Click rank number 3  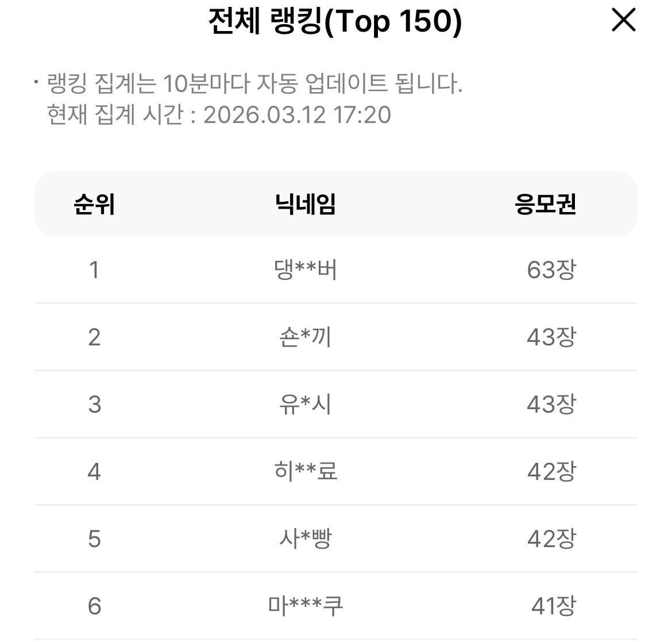94,404
